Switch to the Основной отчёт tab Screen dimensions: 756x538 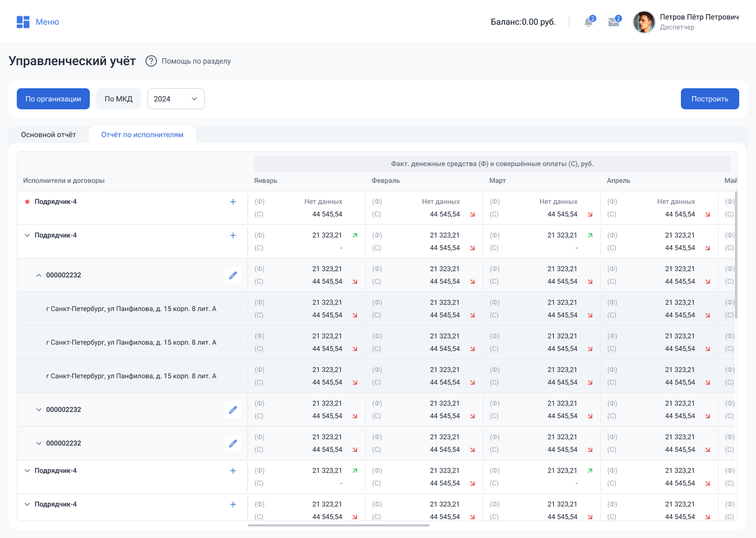click(48, 135)
